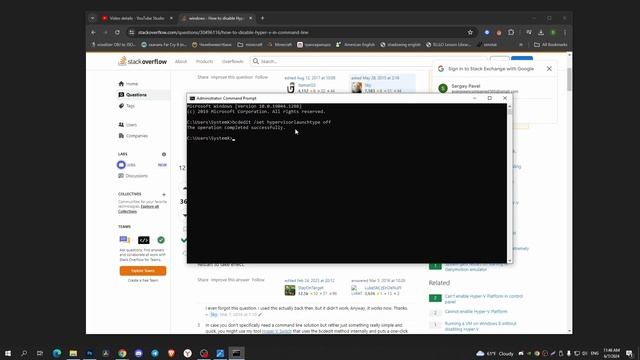This screenshot has height=360, width=640.
Task: Open Brave browser from taskbar
Action: pos(171,353)
